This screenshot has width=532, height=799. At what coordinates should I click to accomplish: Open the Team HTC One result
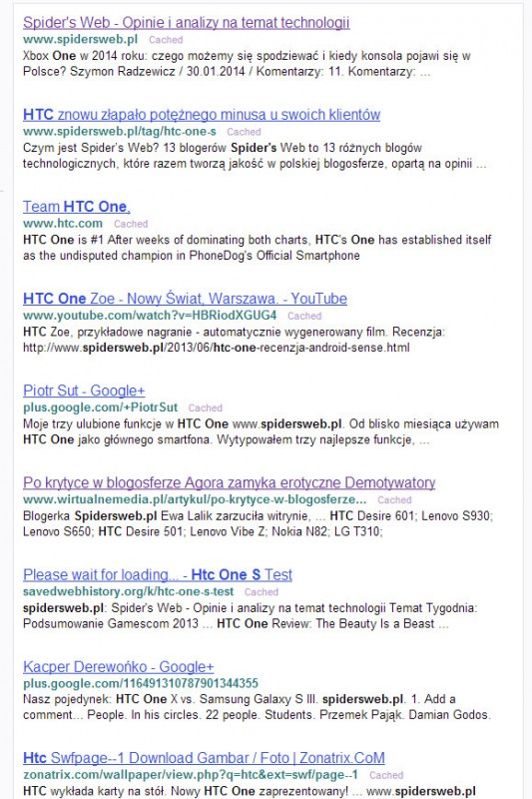77,207
